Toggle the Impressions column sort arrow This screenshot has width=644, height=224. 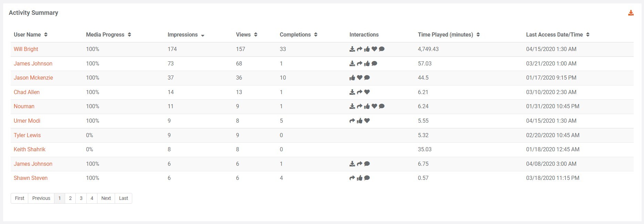(x=202, y=35)
